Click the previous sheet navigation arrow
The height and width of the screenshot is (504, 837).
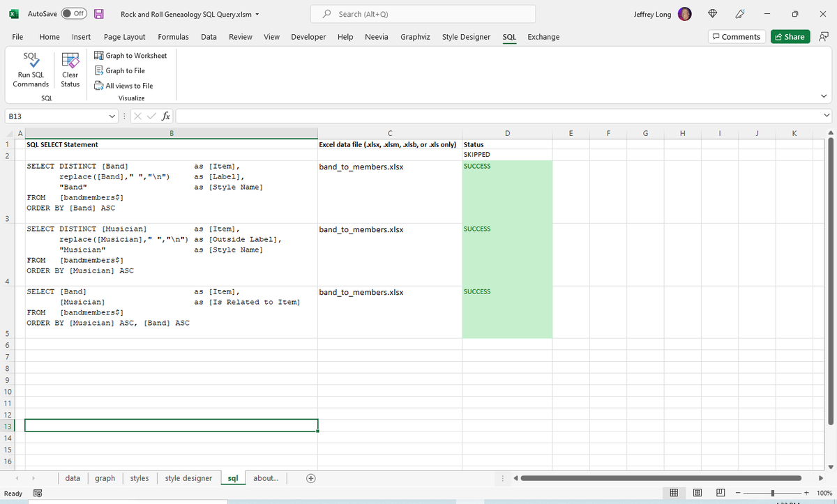point(18,478)
